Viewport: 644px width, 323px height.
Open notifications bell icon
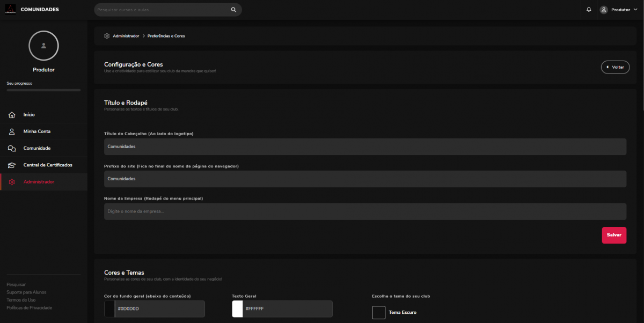pos(589,10)
